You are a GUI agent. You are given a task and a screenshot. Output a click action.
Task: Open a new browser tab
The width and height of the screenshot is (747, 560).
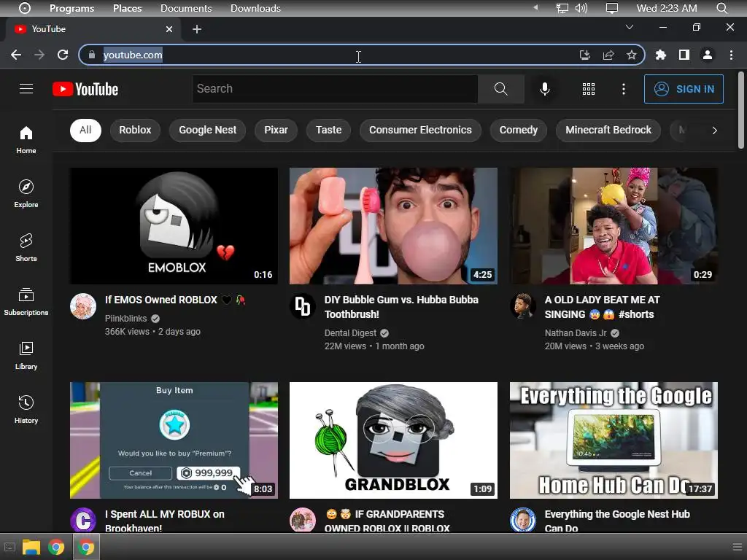(x=197, y=29)
